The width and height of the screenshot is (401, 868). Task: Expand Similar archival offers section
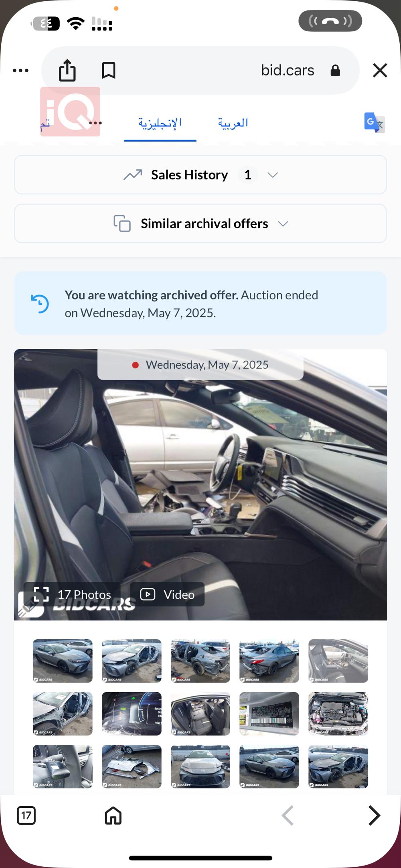(x=200, y=224)
